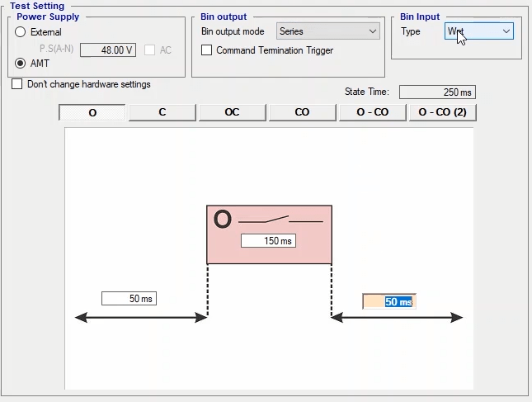532x402 pixels.
Task: Click the State Time 250 ms field
Action: point(437,92)
